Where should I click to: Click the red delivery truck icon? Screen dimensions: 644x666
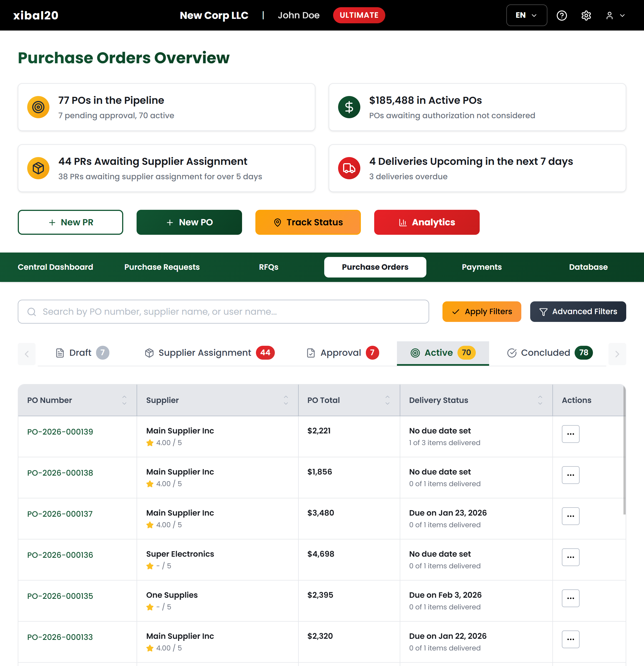point(349,168)
